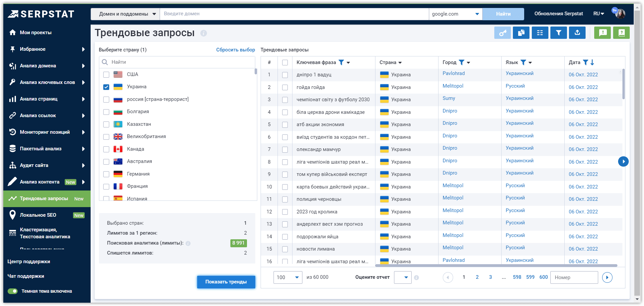The height and width of the screenshot is (306, 644).
Task: Toggle the Темная тема включена switch
Action: [13, 291]
